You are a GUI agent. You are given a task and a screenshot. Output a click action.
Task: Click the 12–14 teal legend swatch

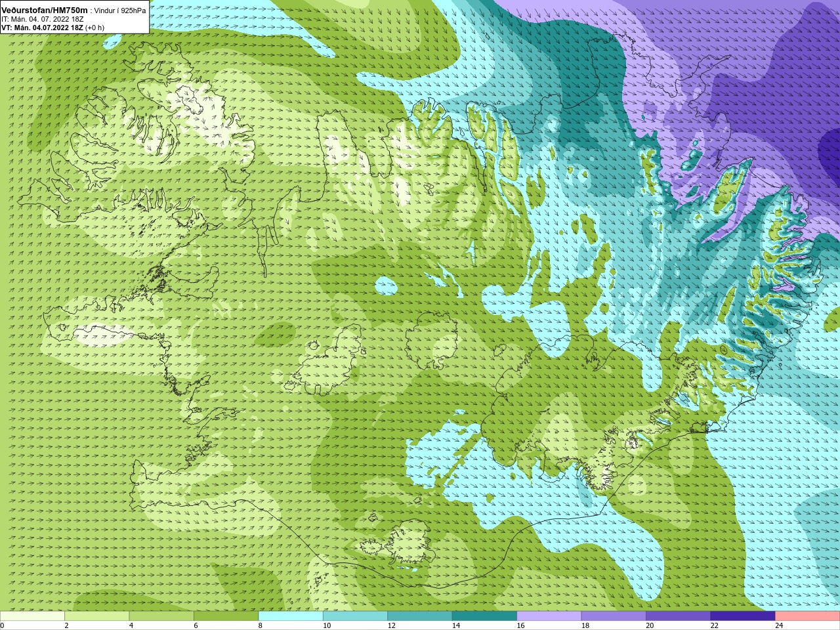coord(420,616)
